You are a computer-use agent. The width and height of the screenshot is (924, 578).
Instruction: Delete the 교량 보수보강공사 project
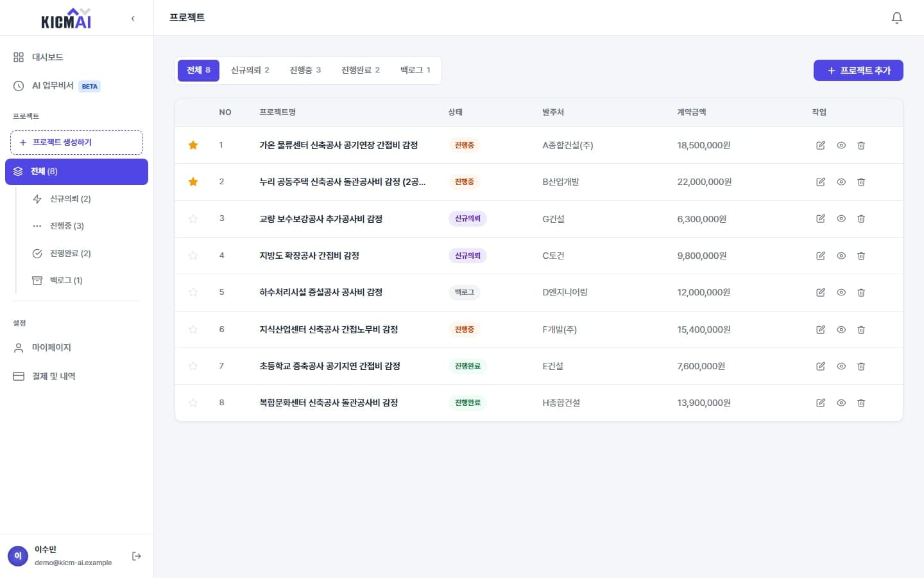pos(861,218)
